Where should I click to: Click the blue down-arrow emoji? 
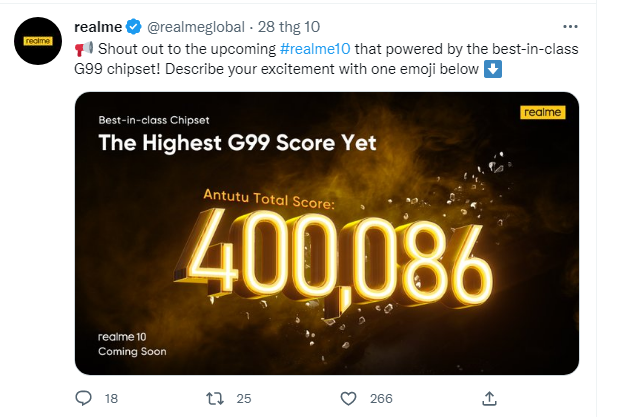493,69
